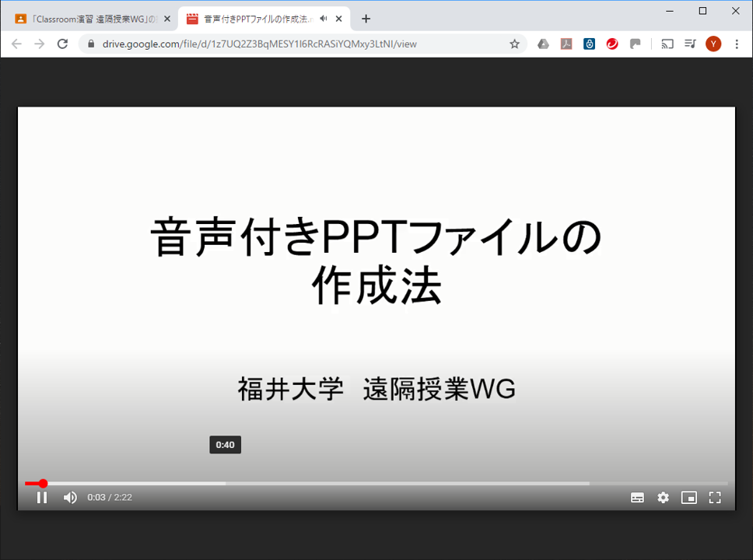
Task: Mute the video volume
Action: point(70,498)
